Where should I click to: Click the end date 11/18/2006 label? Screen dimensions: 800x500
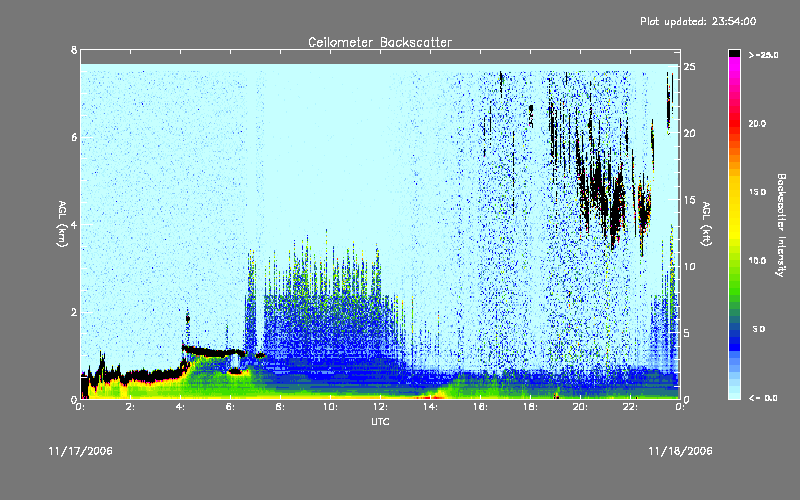click(x=680, y=451)
